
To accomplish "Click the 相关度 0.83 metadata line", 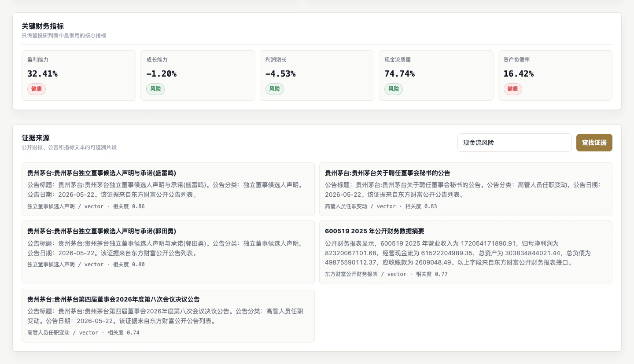I will tap(381, 206).
